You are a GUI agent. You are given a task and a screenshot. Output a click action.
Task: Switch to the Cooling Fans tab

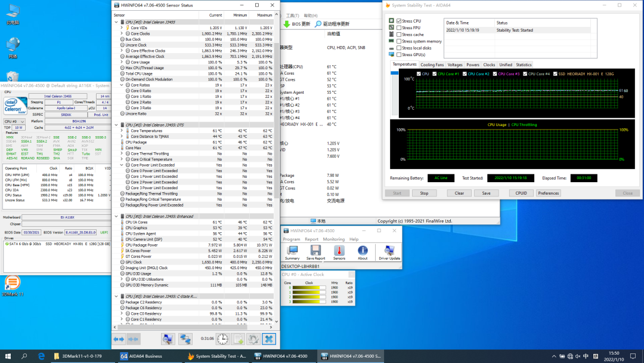click(x=432, y=64)
